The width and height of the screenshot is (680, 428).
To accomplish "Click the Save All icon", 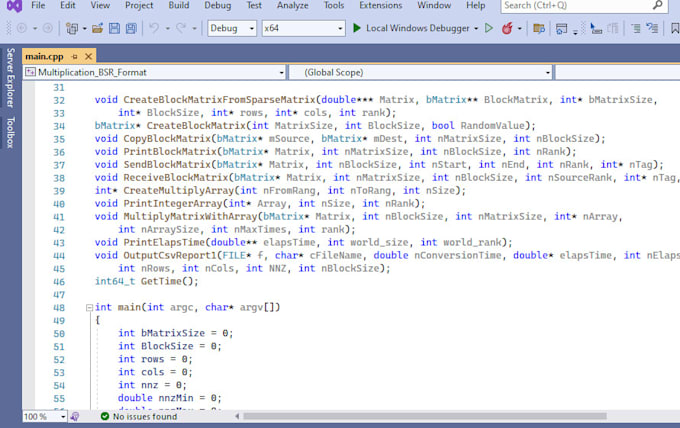I will point(131,29).
